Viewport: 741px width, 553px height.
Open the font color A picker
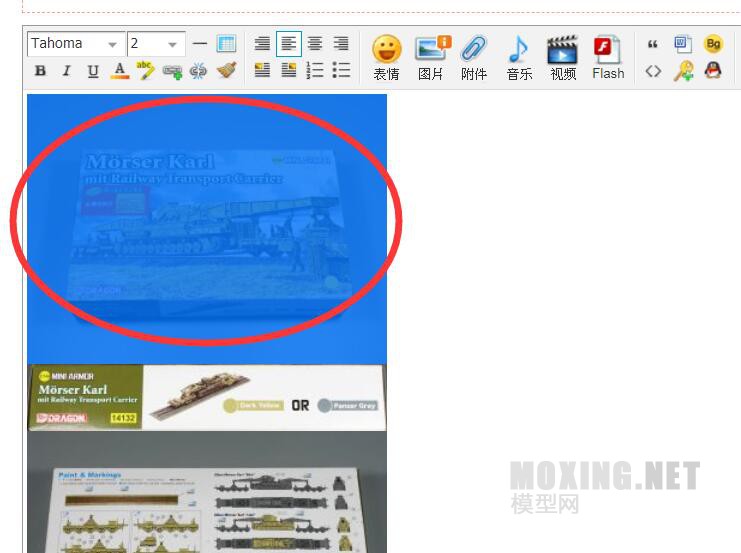pos(120,71)
